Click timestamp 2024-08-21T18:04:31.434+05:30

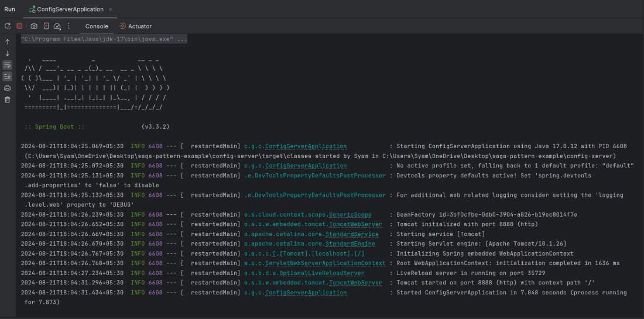coord(72,293)
